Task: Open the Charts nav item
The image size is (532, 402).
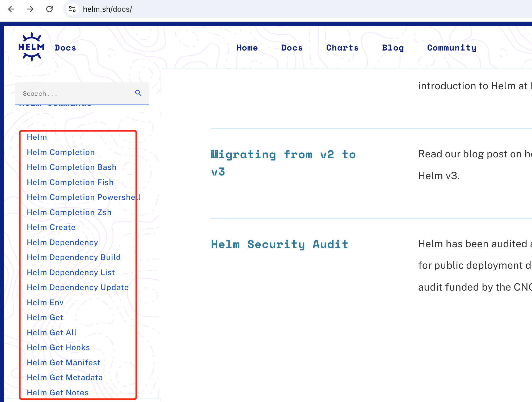Action: (342, 48)
